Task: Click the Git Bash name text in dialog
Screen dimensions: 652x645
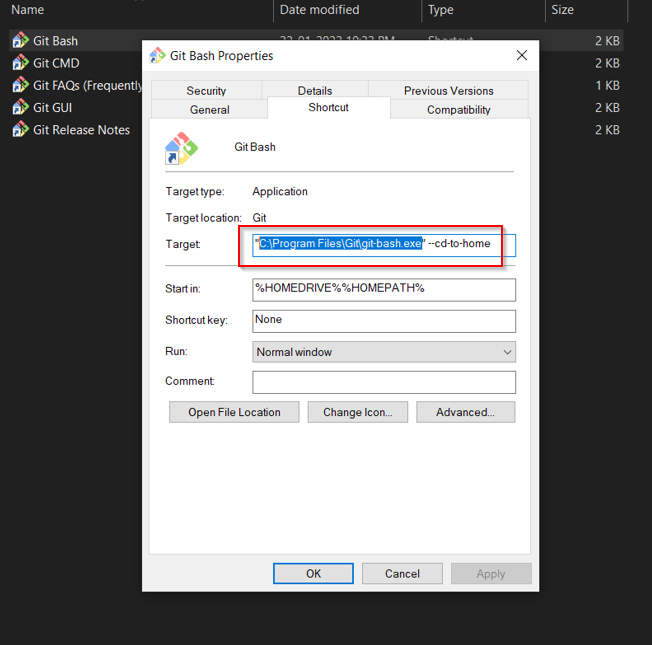Action: point(255,147)
